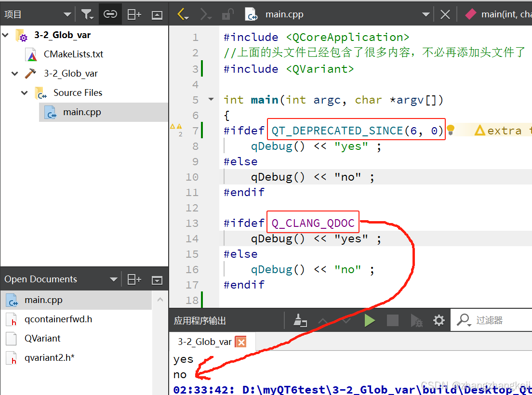Screen dimensions: 532x395
Task: Go back in navigation history
Action: point(183,14)
